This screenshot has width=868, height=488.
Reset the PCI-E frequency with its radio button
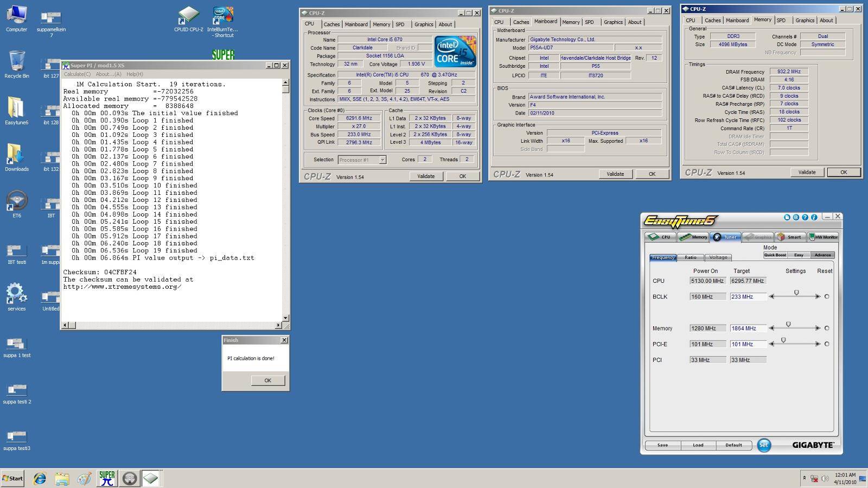click(x=827, y=344)
